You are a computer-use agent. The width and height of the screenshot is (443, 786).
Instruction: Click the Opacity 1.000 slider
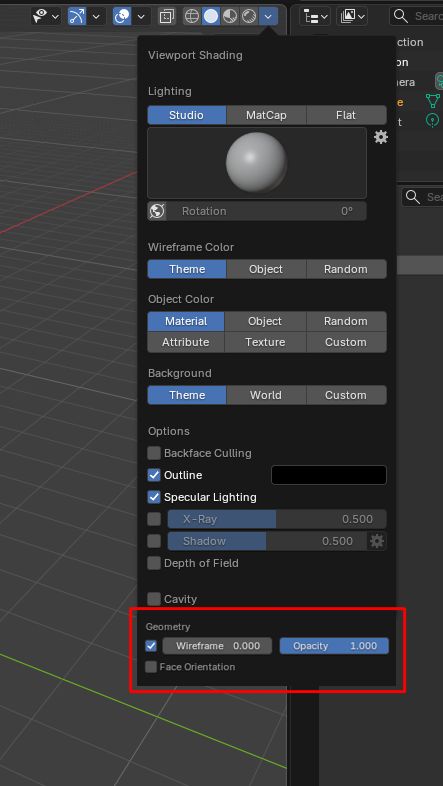pyautogui.click(x=334, y=646)
